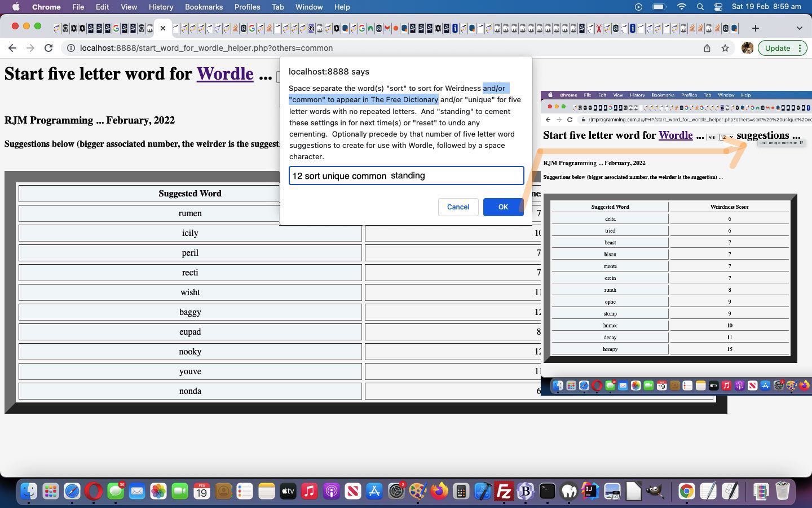Open the File menu
The height and width of the screenshot is (508, 812).
(78, 7)
